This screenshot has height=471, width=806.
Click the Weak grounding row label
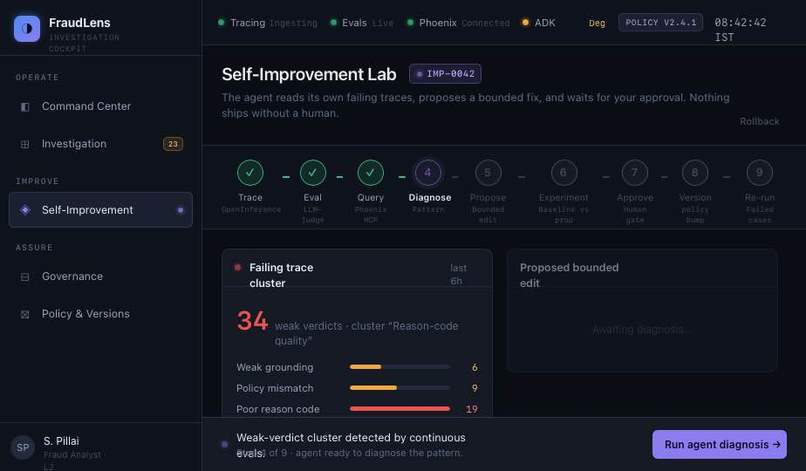click(x=274, y=367)
